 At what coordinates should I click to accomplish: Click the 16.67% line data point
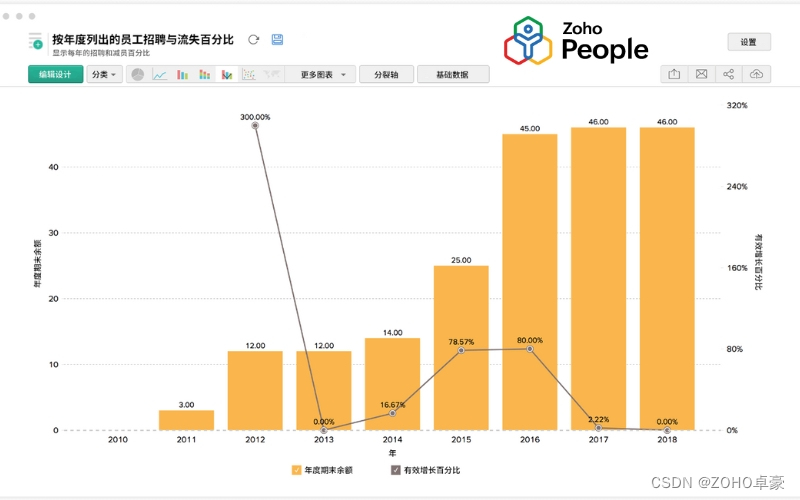(x=392, y=413)
